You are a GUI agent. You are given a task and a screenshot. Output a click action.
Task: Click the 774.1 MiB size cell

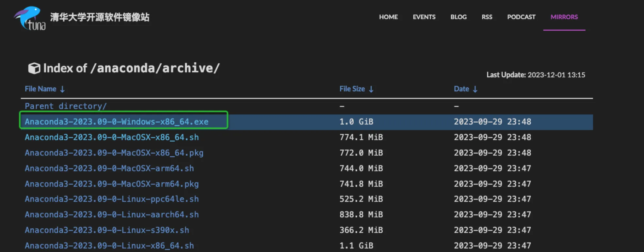[x=361, y=137]
